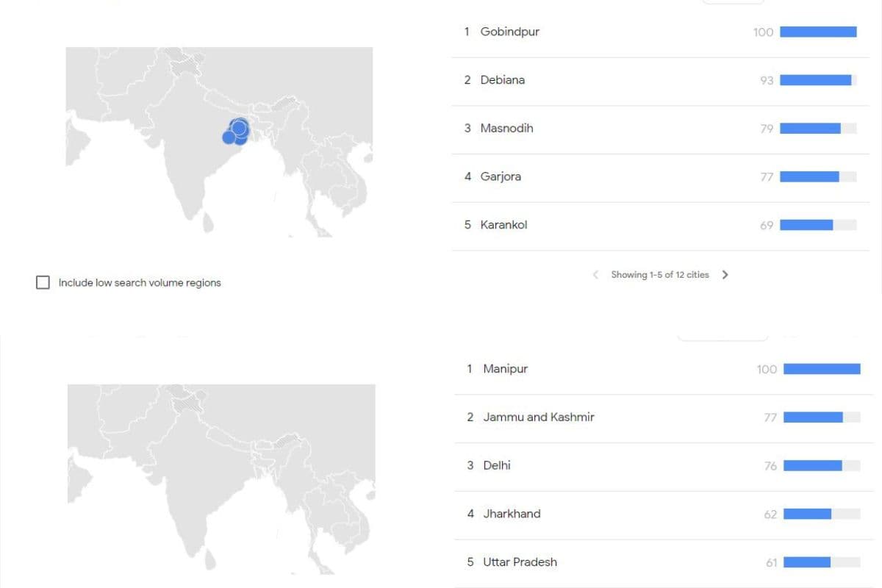Select Gobindpur in the city list
The width and height of the screenshot is (882, 588).
pos(509,32)
